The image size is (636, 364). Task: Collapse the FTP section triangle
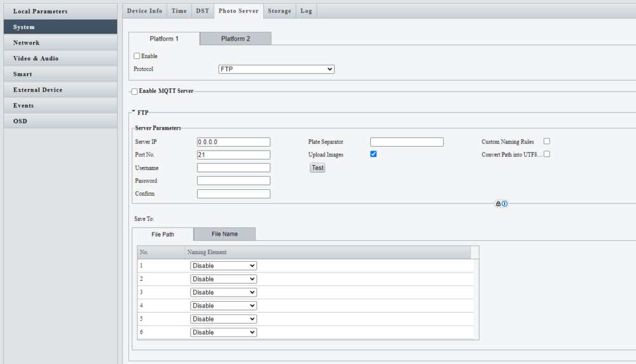134,111
